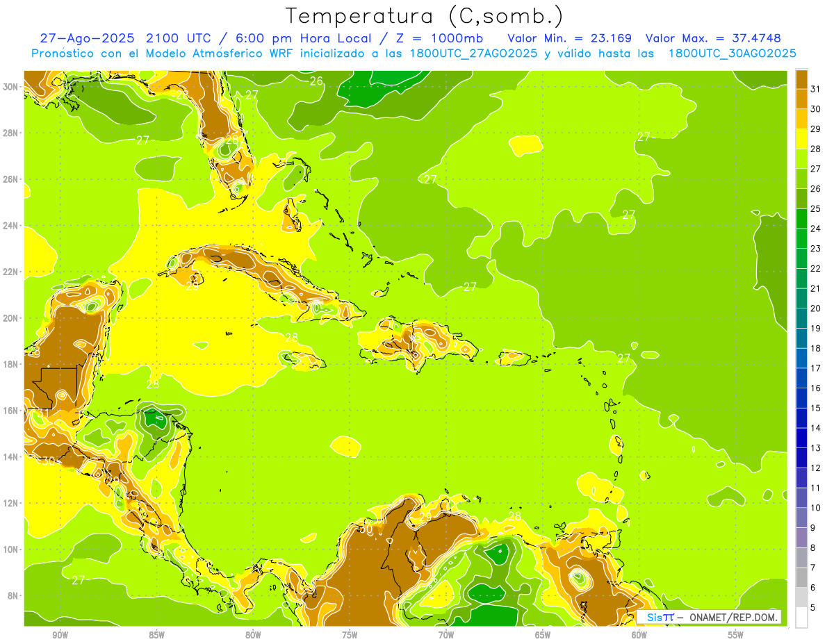The width and height of the screenshot is (834, 644).
Task: Click the color scale label "15"
Action: pyautogui.click(x=816, y=408)
